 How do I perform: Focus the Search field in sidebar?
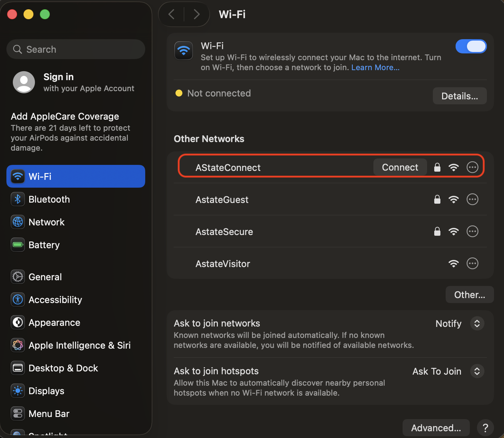pyautogui.click(x=76, y=49)
